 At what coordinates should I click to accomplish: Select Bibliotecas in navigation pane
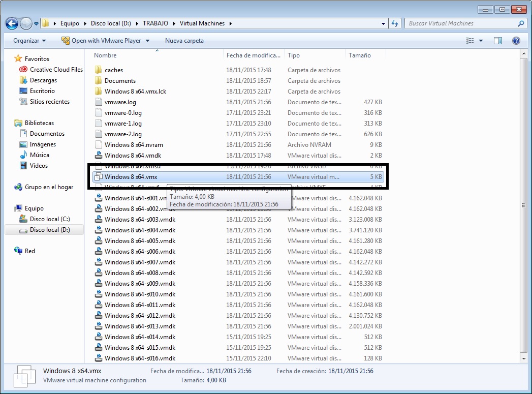[x=34, y=123]
